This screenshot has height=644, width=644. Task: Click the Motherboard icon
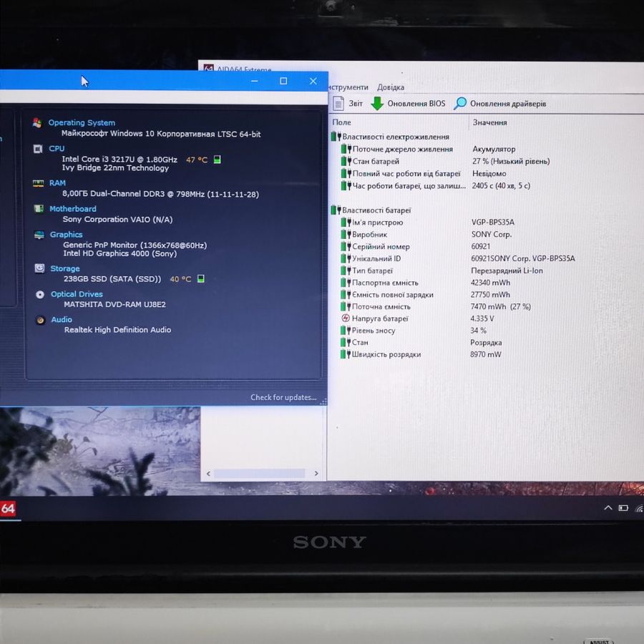click(39, 209)
